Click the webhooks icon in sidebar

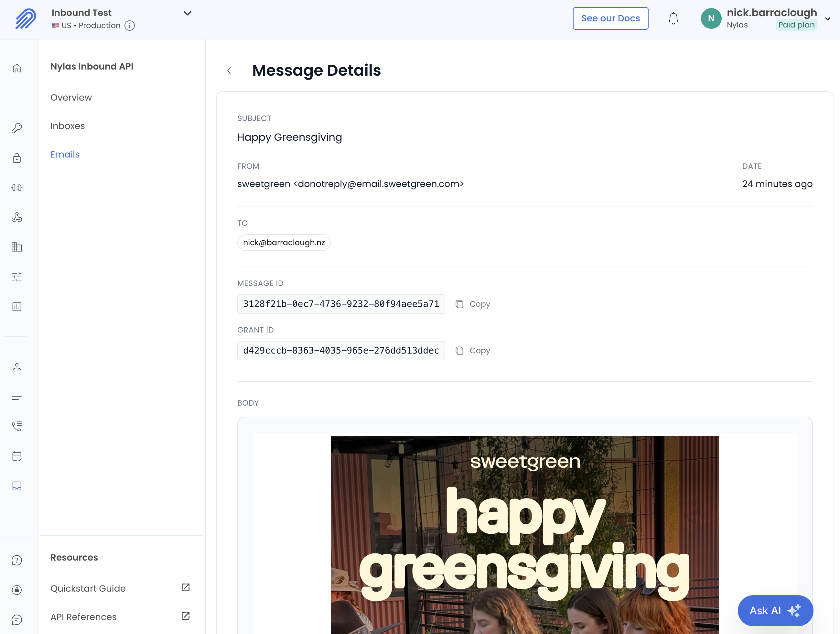(17, 217)
